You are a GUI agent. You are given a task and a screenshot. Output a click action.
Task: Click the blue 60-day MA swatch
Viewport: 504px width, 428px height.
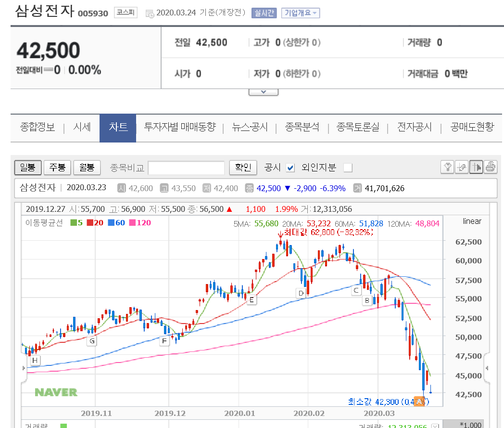coord(111,223)
